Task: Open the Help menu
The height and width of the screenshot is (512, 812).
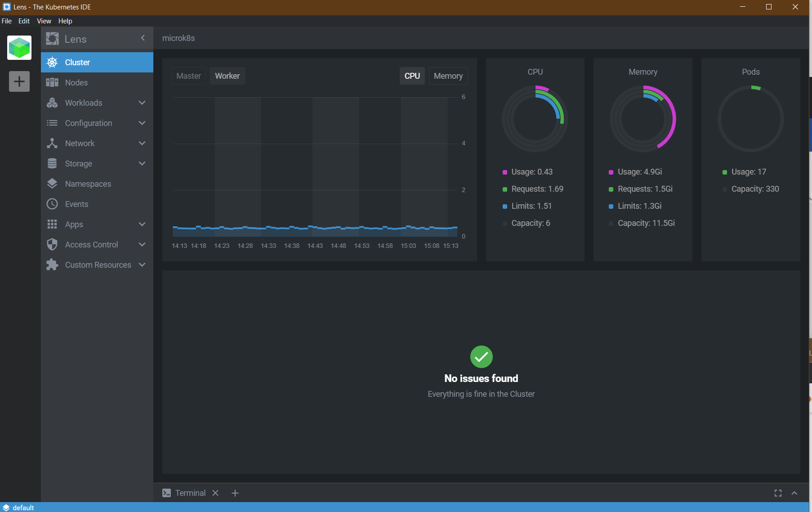Action: point(65,21)
